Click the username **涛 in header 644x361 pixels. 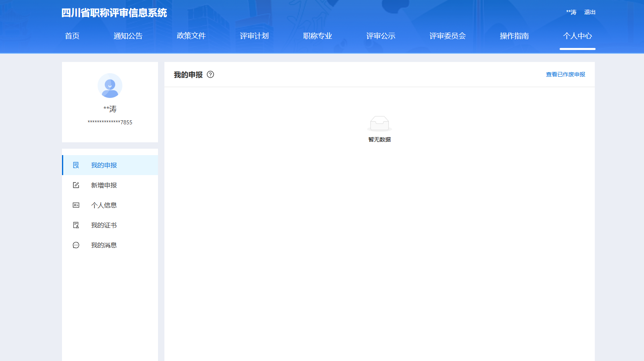click(571, 12)
